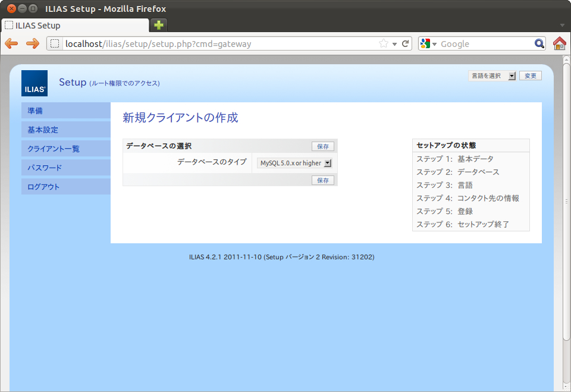This screenshot has width=571, height=392.
Task: Go back with the browser back arrow
Action: [11, 43]
